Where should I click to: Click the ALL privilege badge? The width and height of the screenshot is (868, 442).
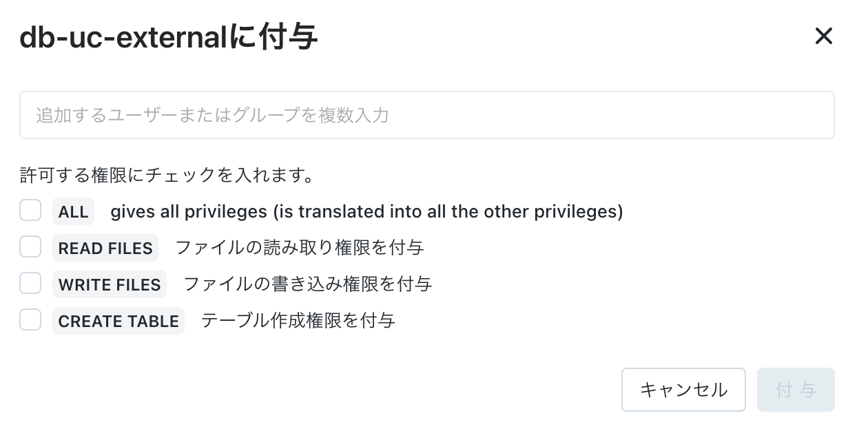73,211
